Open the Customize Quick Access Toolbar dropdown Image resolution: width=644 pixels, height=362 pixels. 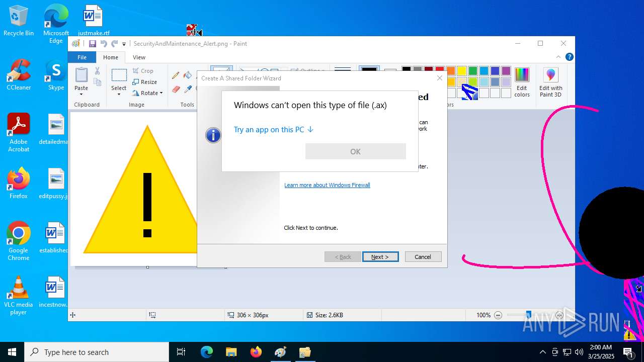pyautogui.click(x=124, y=44)
